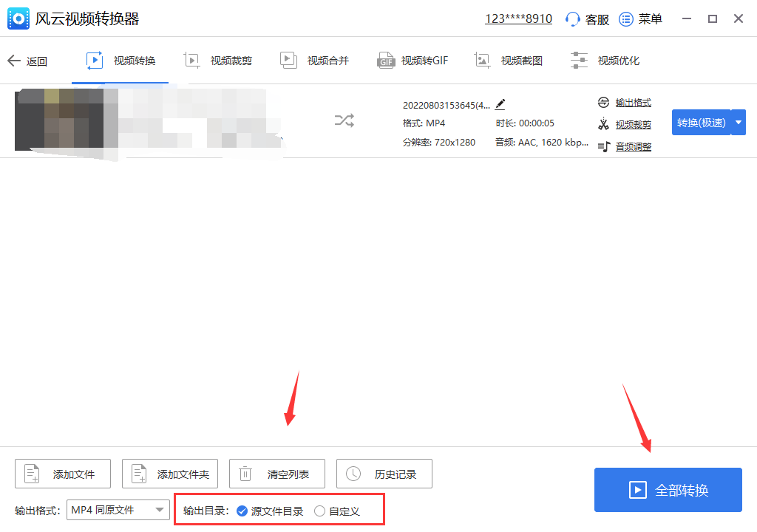Click the 音频: AAC, 1620 kbp... text
Image resolution: width=757 pixels, height=532 pixels.
pos(542,143)
